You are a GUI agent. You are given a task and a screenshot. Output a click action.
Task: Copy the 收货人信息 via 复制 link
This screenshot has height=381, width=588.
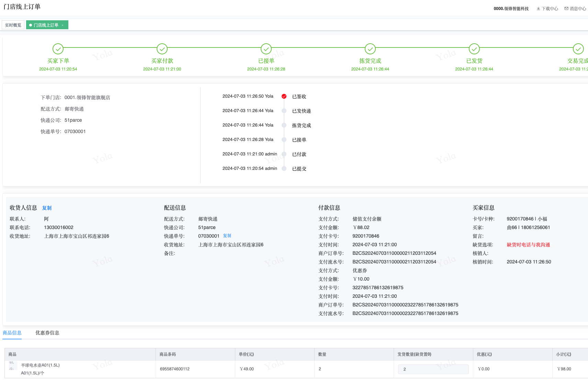(x=47, y=208)
